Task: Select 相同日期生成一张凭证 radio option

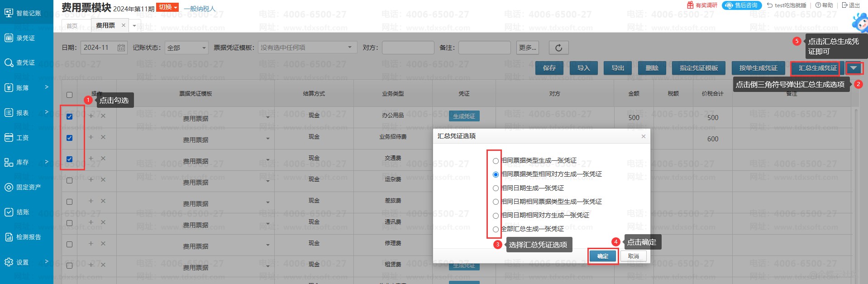Action: (496, 188)
